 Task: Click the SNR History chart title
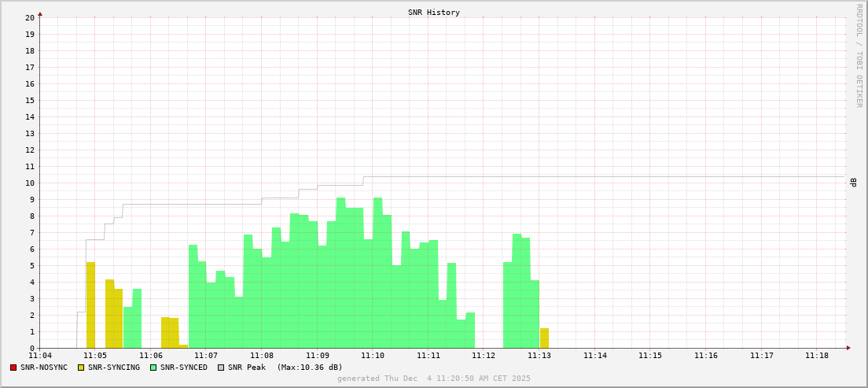433,13
